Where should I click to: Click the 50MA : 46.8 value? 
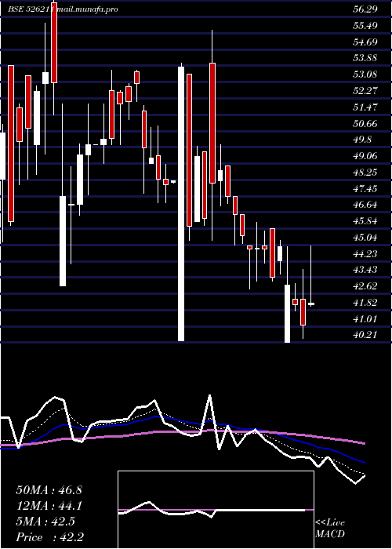point(49,490)
